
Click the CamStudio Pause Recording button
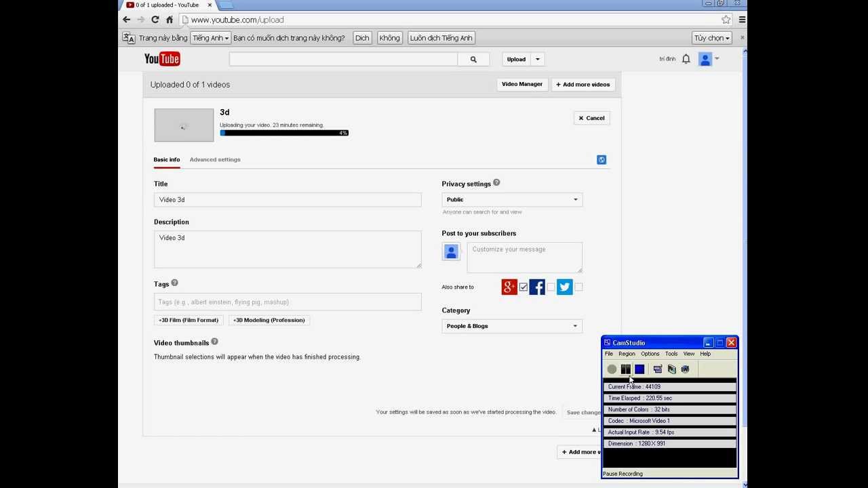[x=626, y=369]
